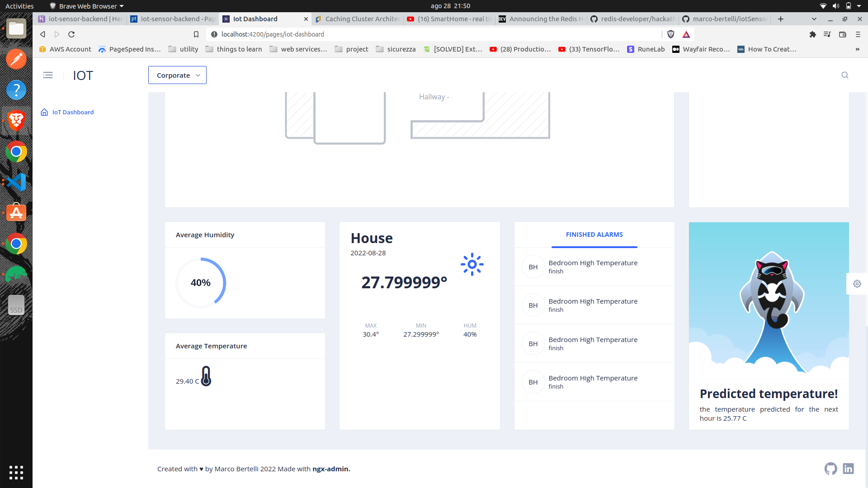
Task: Click the search magnifier icon in header
Action: coord(844,75)
